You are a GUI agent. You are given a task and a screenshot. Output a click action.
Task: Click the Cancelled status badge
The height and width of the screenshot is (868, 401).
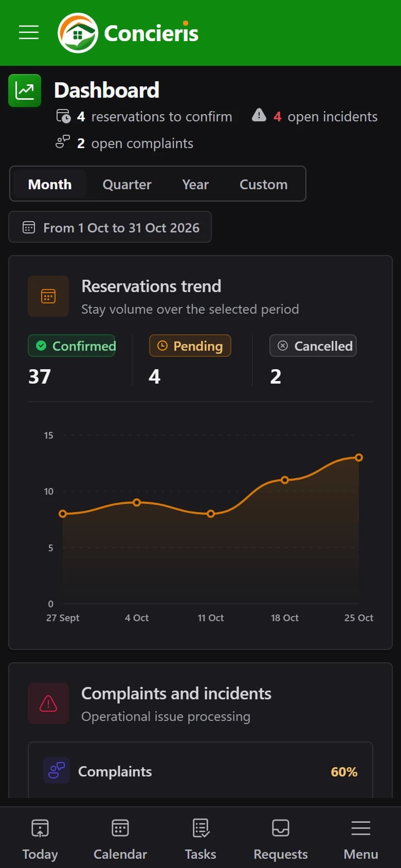[313, 346]
